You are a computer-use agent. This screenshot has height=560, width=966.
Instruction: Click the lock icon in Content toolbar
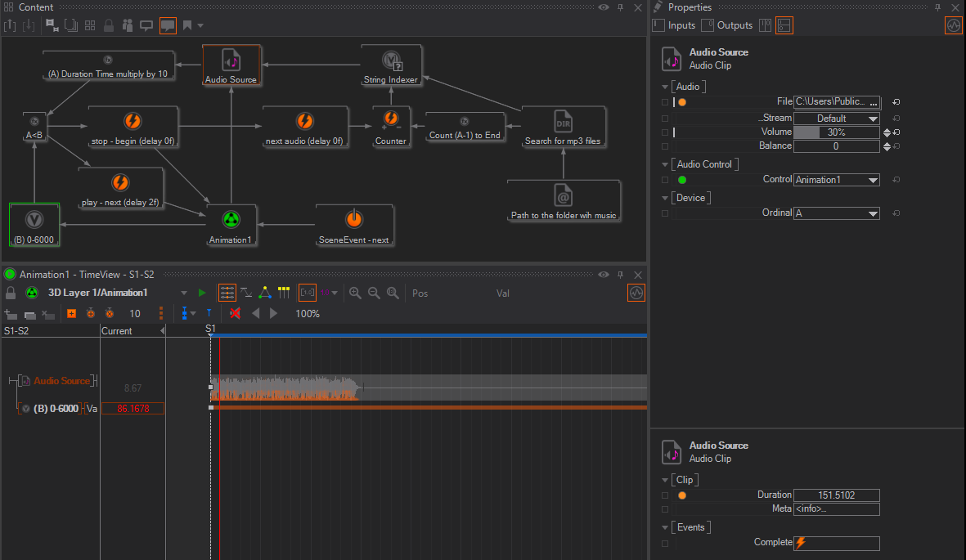click(x=109, y=25)
